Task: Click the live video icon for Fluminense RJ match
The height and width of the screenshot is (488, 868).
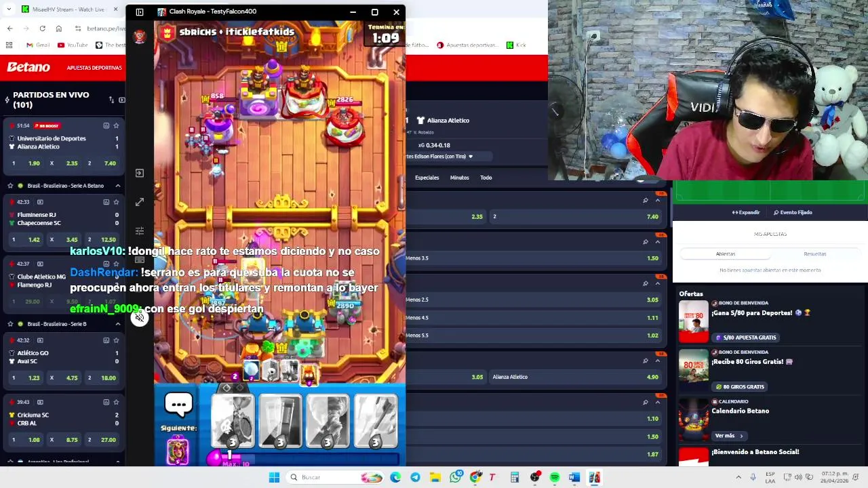Action: tap(40, 202)
